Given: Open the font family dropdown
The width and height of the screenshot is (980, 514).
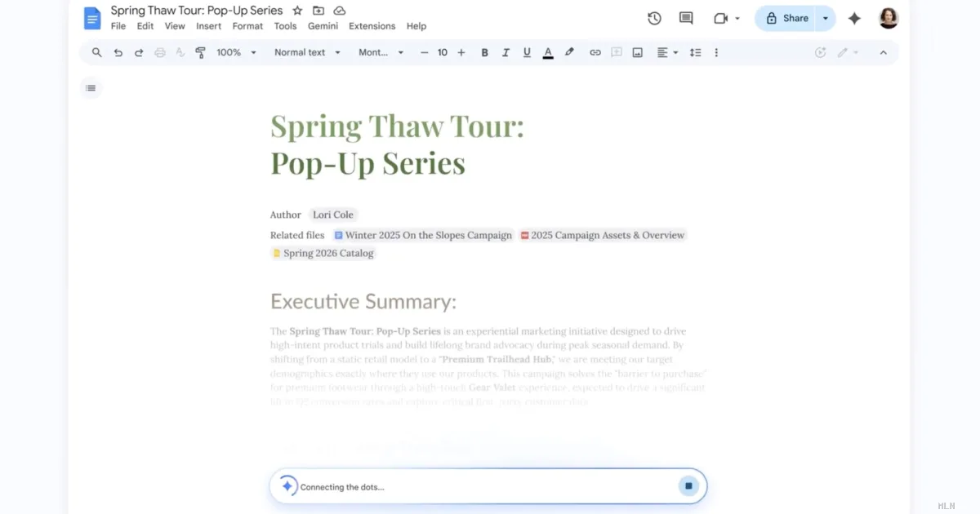Looking at the screenshot, I should click(x=381, y=52).
